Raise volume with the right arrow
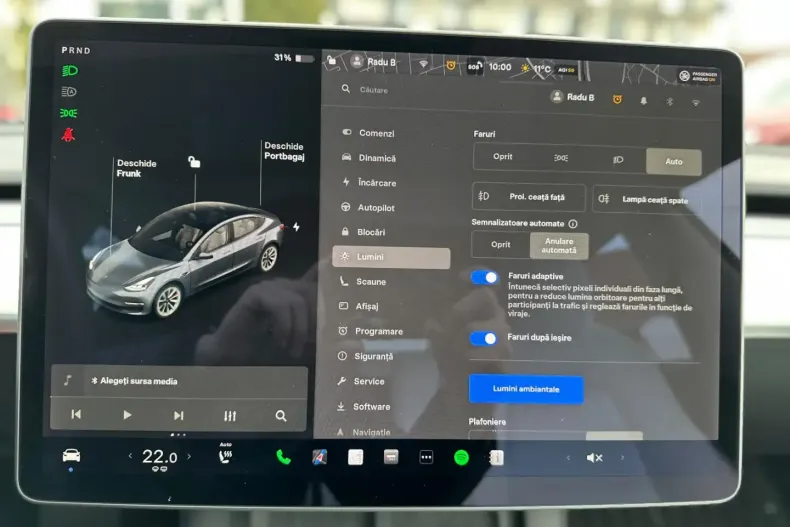Viewport: 790px width, 527px height. click(x=622, y=458)
